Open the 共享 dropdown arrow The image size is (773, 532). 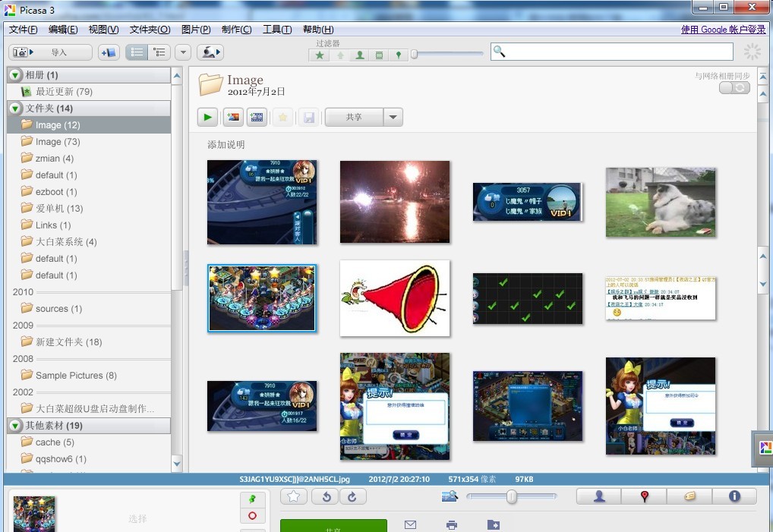tap(393, 118)
